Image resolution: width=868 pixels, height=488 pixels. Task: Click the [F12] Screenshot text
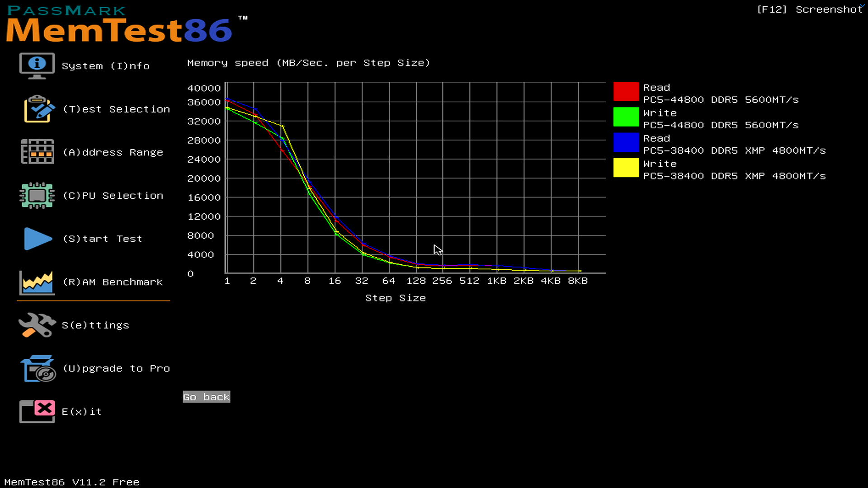(x=810, y=9)
